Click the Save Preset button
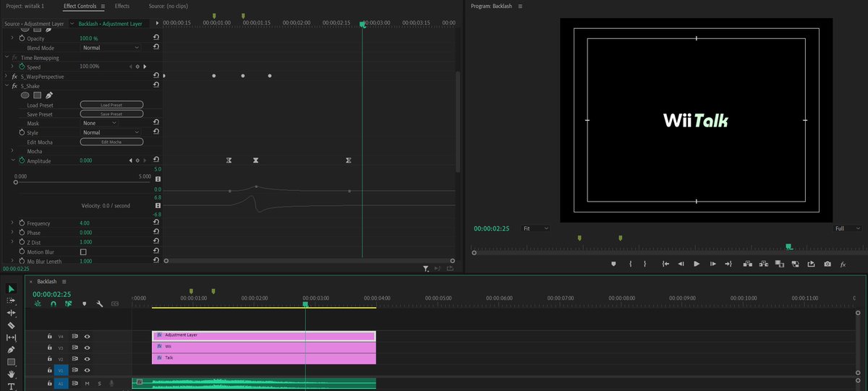 111,114
